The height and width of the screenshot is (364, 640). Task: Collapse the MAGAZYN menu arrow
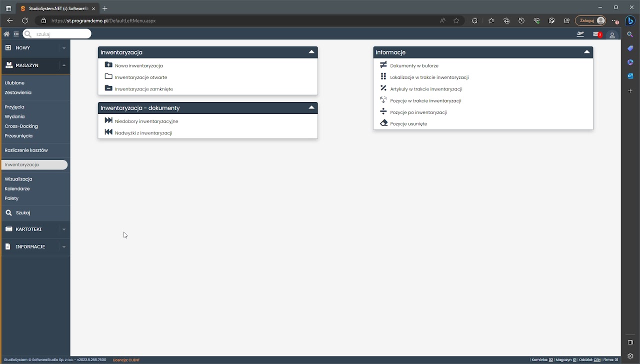(x=63, y=65)
